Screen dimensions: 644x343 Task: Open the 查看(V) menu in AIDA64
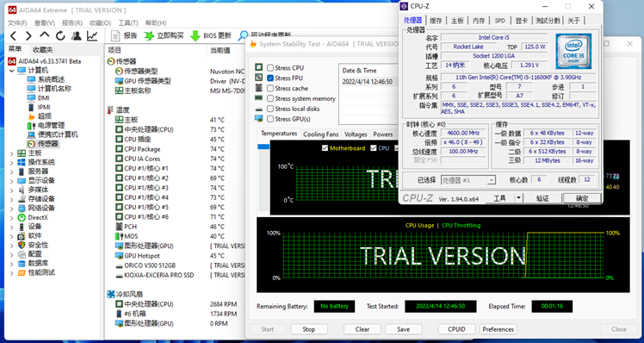click(x=45, y=23)
